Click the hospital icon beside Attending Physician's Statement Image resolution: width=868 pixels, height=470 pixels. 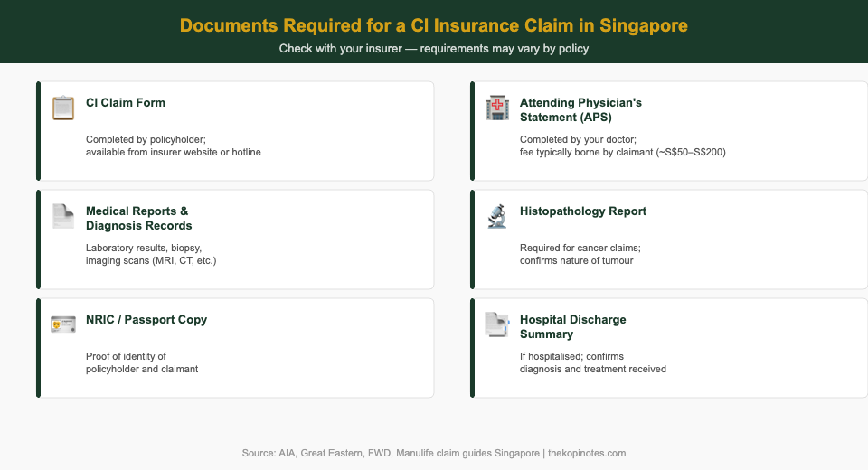tap(497, 108)
